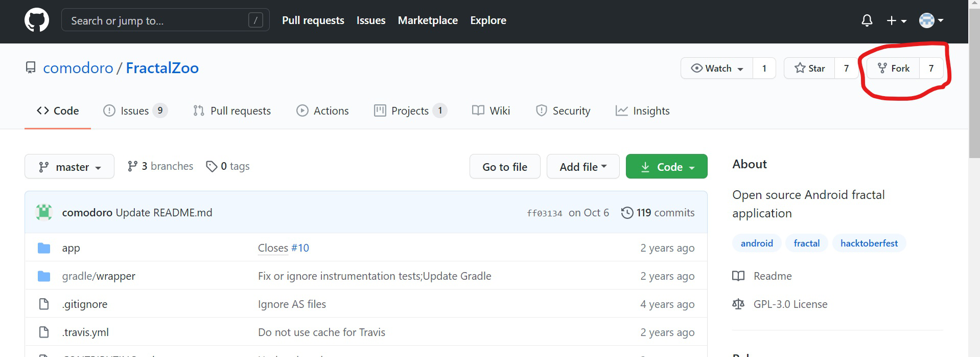Open the hacktoberfest topic tag

[869, 243]
